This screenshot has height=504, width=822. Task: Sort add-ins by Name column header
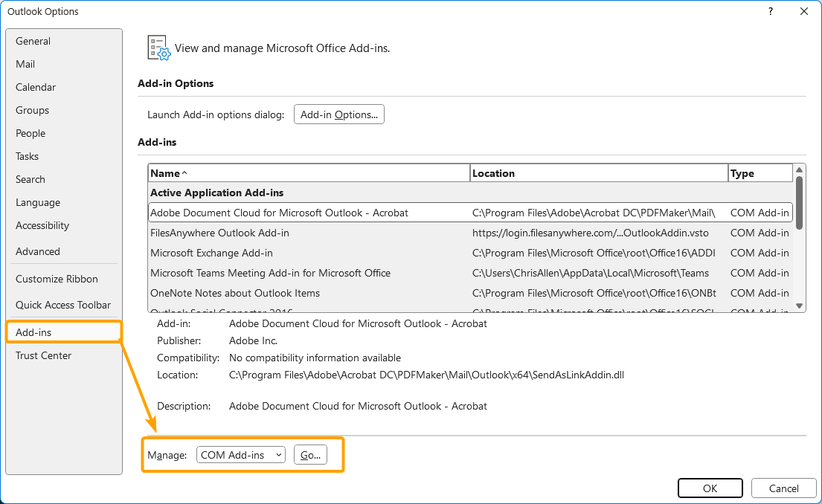(309, 173)
